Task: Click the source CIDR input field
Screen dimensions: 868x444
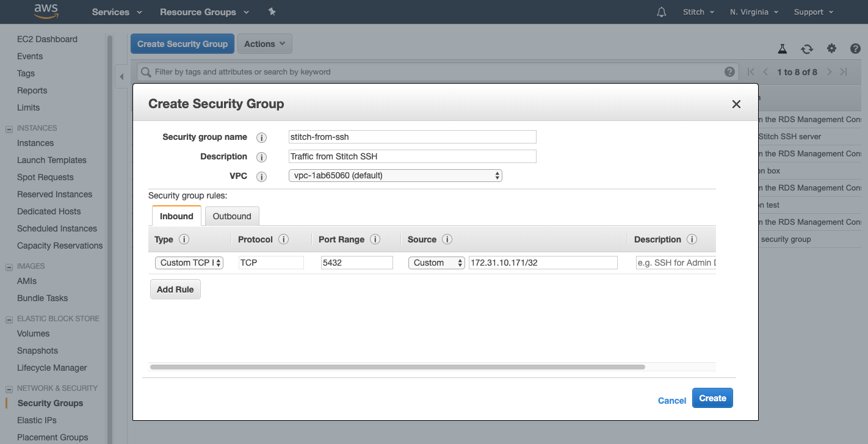Action: click(x=542, y=262)
